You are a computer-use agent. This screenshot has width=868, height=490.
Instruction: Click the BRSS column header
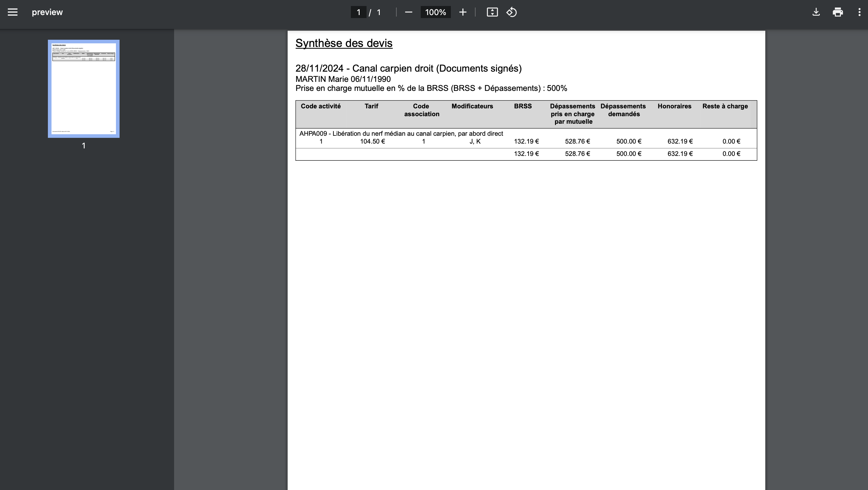point(523,106)
